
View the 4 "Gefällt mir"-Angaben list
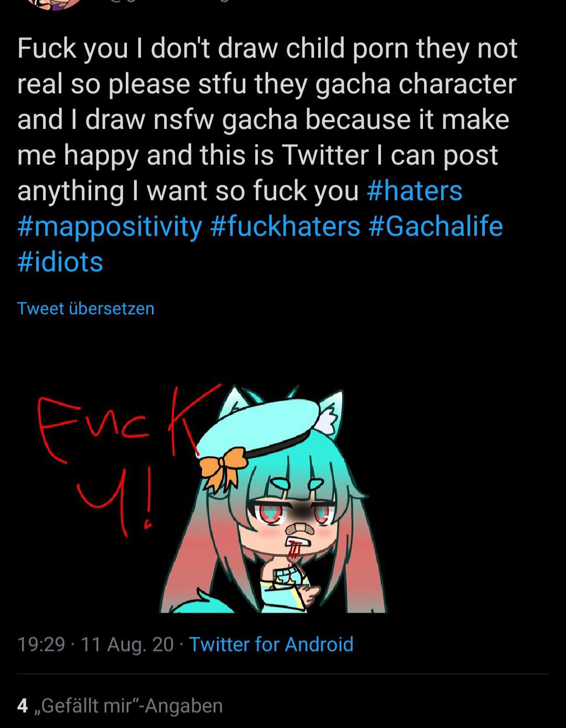point(131,706)
